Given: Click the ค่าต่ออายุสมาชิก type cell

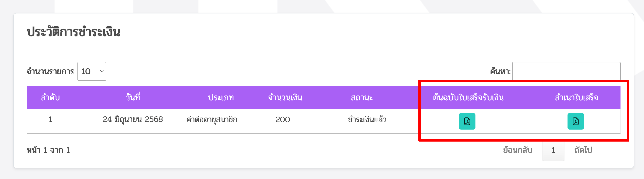Looking at the screenshot, I should pos(212,120).
